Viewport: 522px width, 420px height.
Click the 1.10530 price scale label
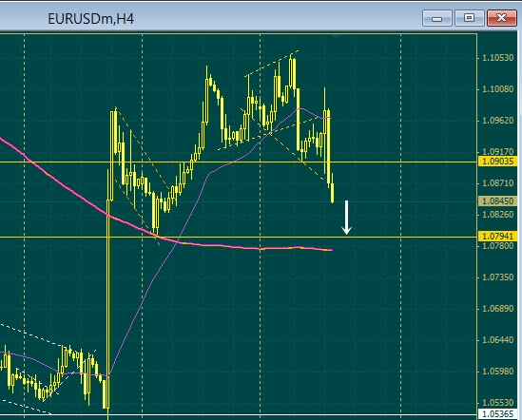tap(497, 58)
